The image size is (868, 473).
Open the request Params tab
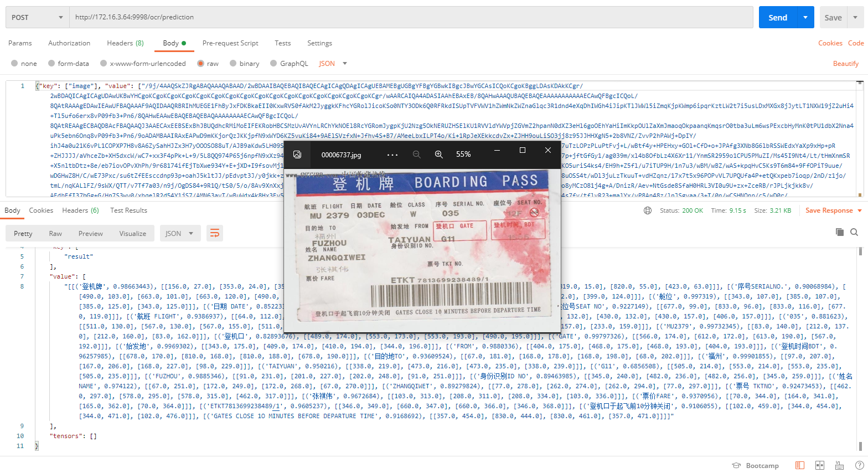(x=20, y=43)
